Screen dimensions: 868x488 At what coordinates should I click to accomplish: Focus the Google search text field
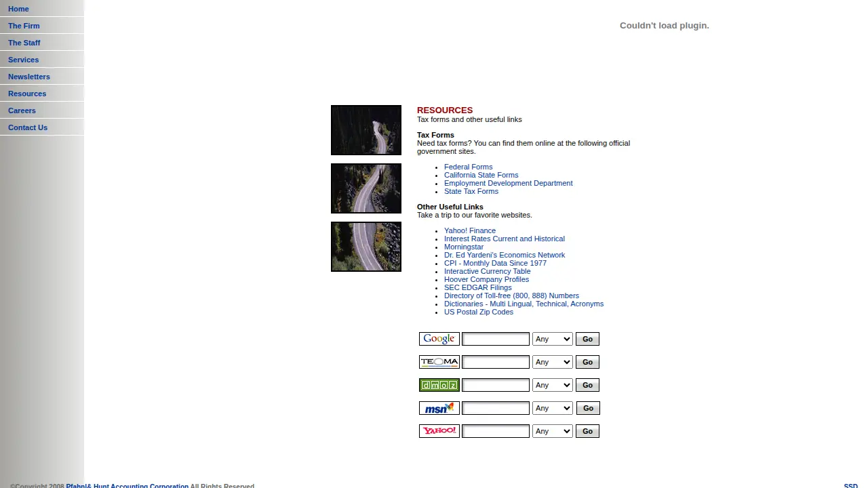(x=496, y=339)
